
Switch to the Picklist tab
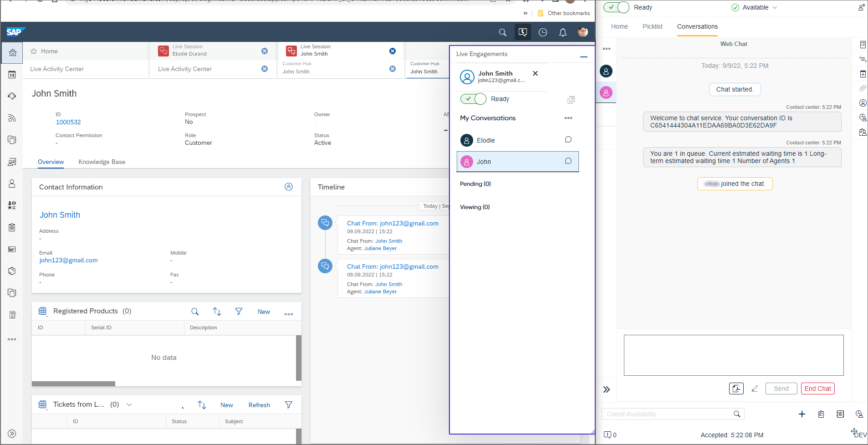coord(652,26)
